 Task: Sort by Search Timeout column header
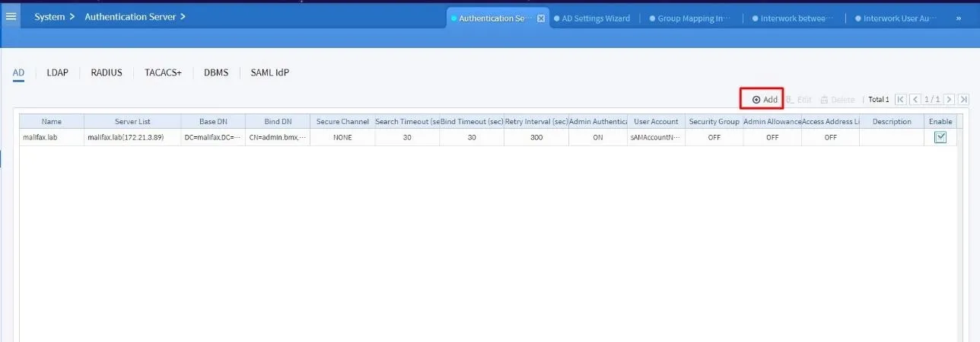point(407,122)
